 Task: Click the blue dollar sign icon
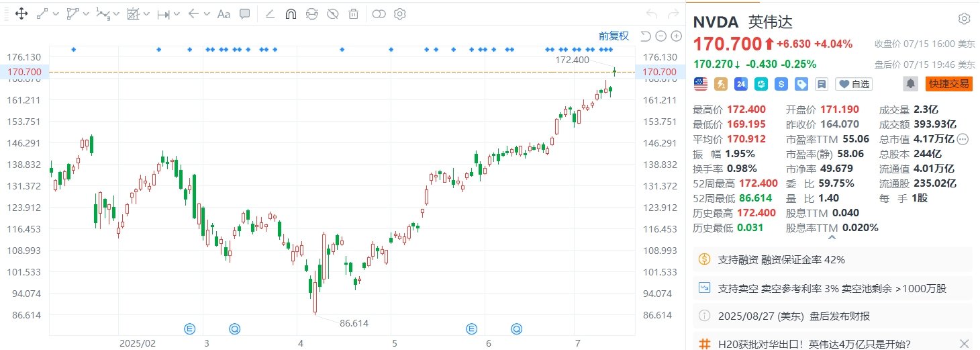point(781,84)
